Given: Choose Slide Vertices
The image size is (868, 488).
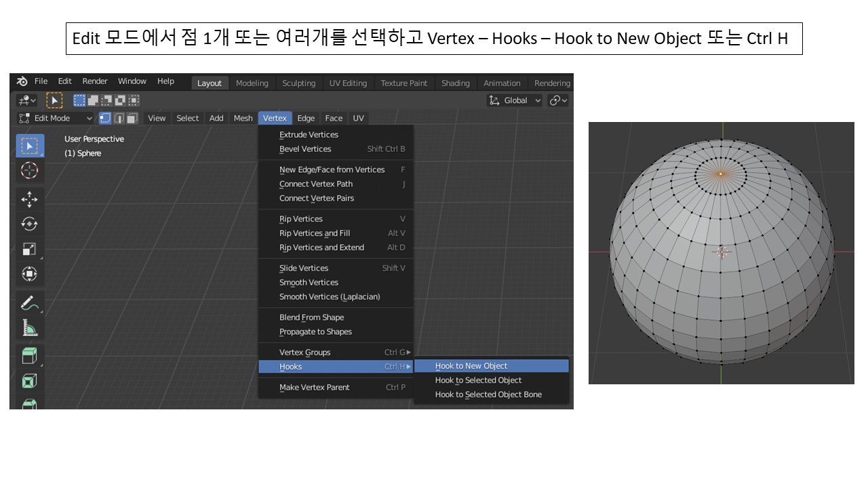Looking at the screenshot, I should tap(336, 268).
